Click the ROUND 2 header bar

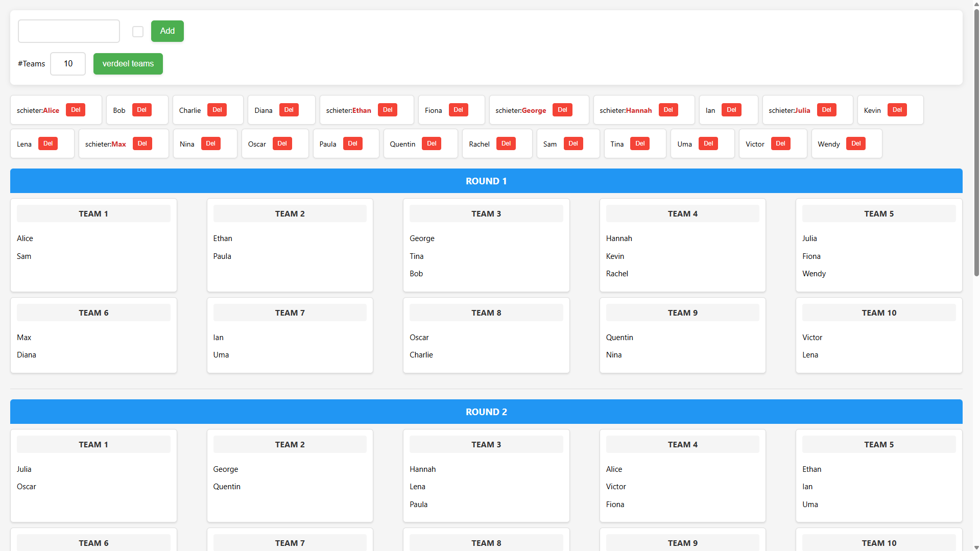coord(486,412)
